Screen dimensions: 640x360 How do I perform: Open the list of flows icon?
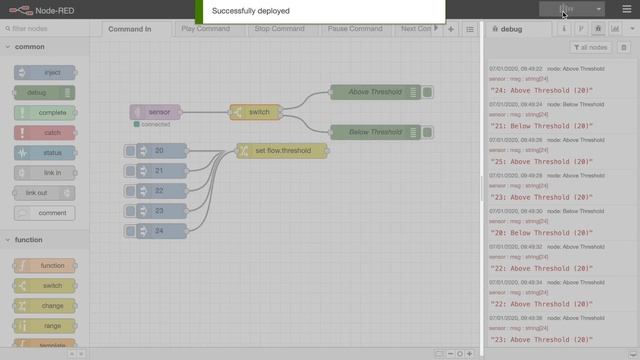470,29
